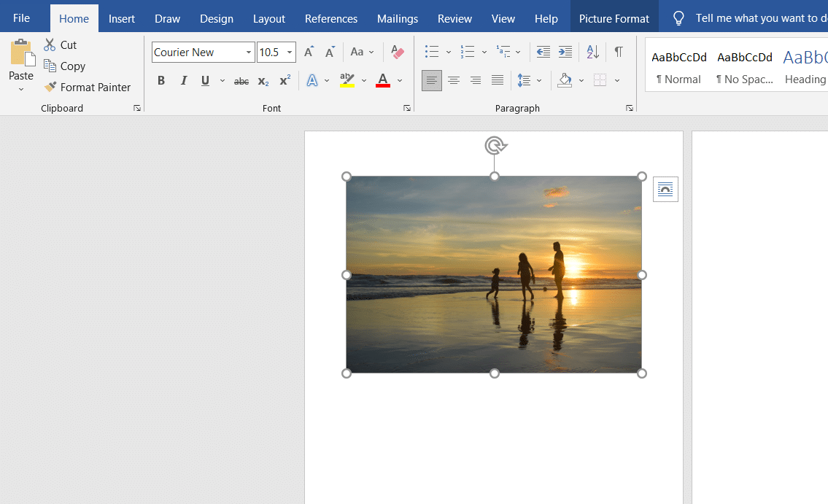Shrink font size with the smaller A icon

(x=330, y=52)
